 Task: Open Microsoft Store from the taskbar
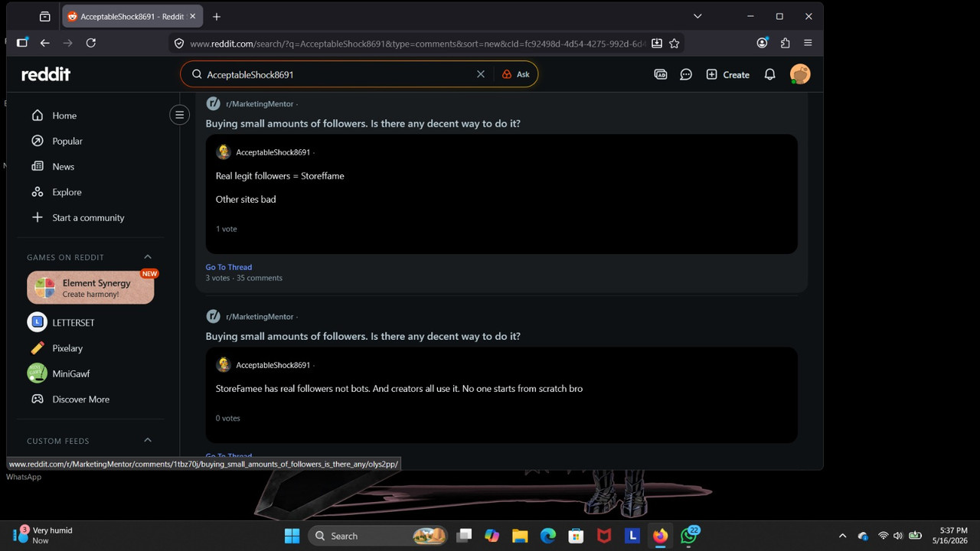pyautogui.click(x=577, y=536)
